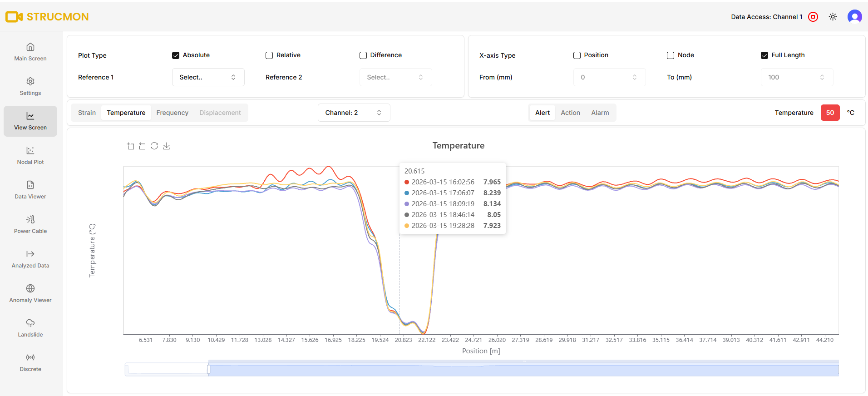Go to the View Screen page

pos(30,121)
